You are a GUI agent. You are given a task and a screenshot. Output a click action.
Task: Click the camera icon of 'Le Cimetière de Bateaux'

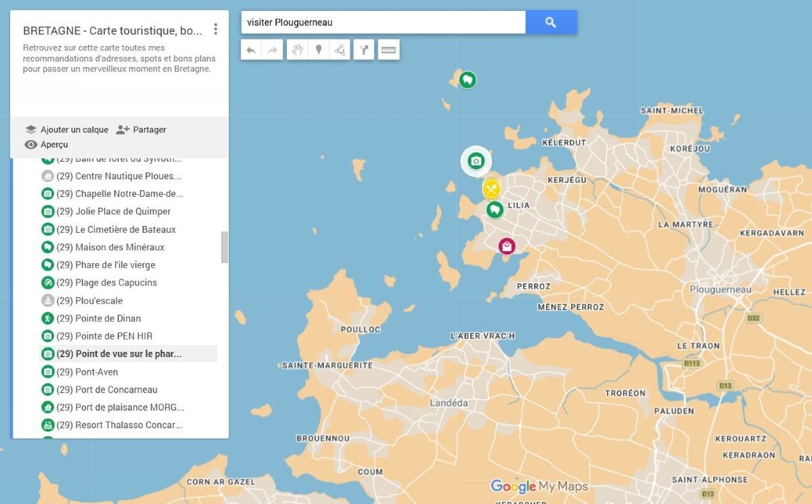[x=47, y=229]
